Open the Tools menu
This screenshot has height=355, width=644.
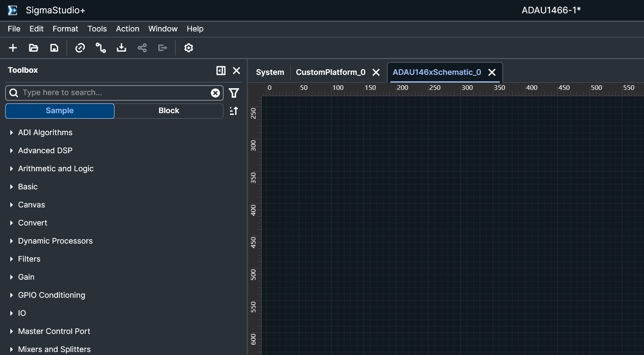pyautogui.click(x=97, y=29)
